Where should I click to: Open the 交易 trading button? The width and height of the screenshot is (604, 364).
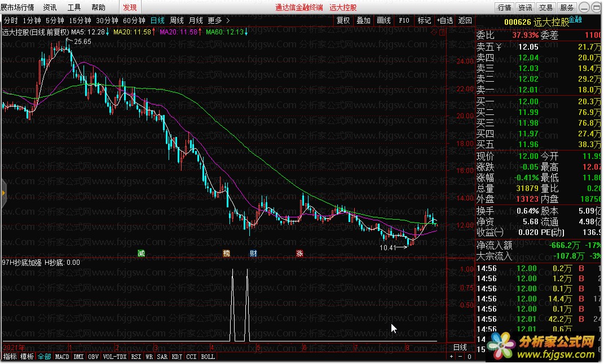pos(546,7)
